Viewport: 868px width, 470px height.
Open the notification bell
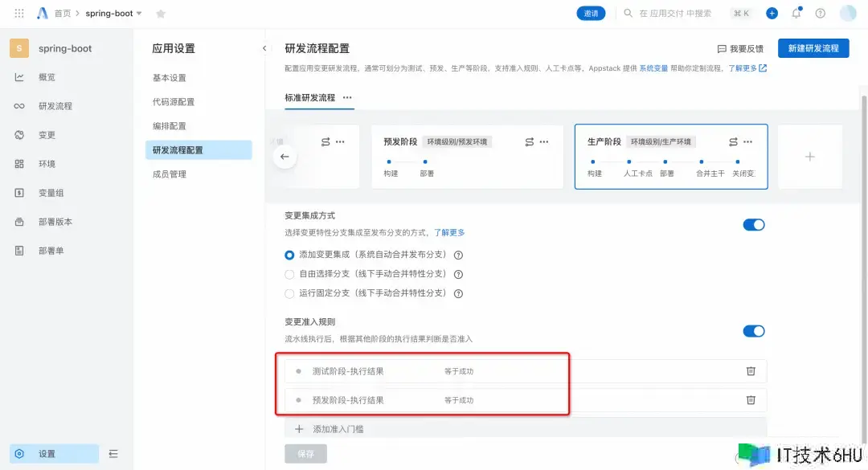click(x=796, y=14)
